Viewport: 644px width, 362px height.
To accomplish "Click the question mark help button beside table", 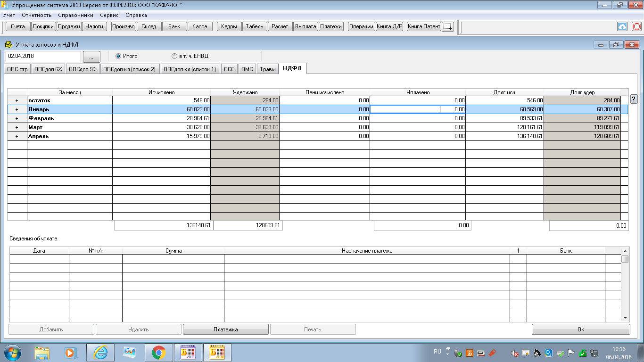I will 634,99.
